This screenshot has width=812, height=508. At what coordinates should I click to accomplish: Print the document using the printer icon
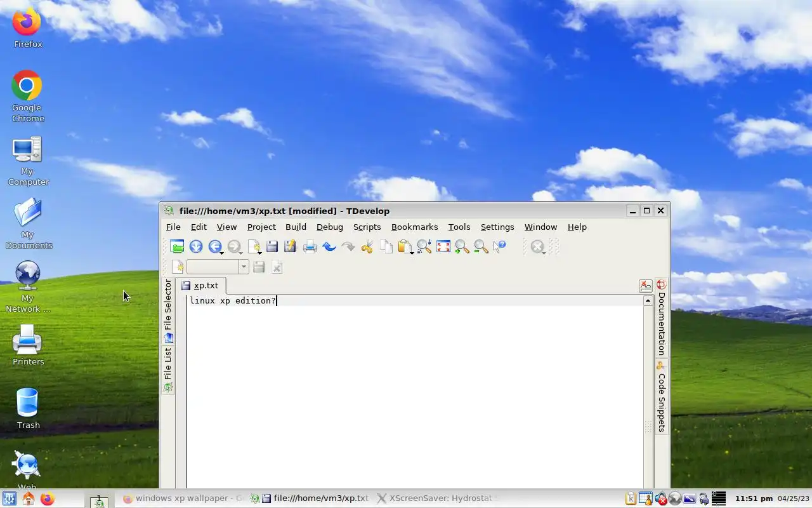(x=310, y=246)
